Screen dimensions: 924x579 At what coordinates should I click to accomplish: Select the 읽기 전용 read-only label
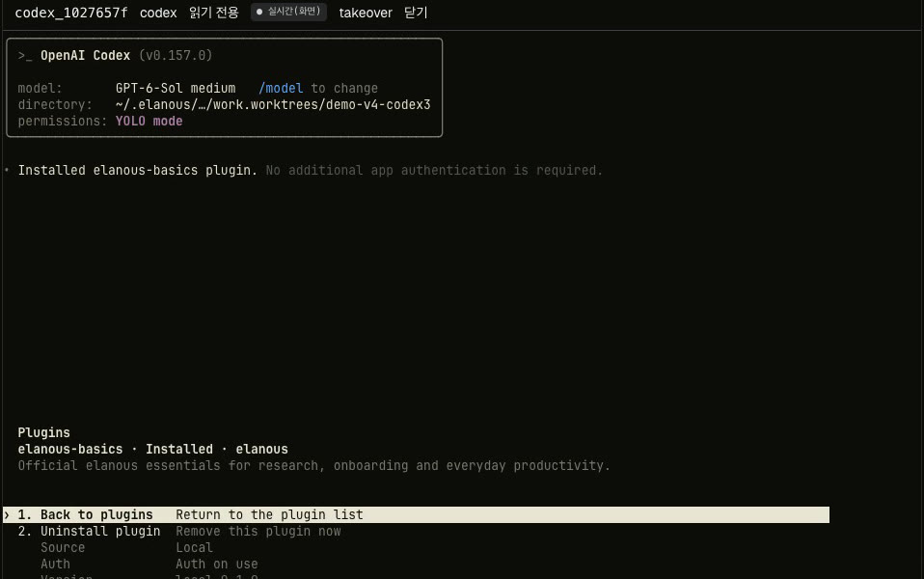214,13
